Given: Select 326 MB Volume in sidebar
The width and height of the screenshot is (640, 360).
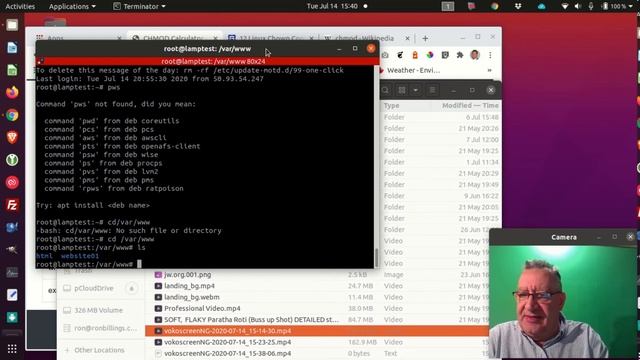Looking at the screenshot, I should point(98,310).
